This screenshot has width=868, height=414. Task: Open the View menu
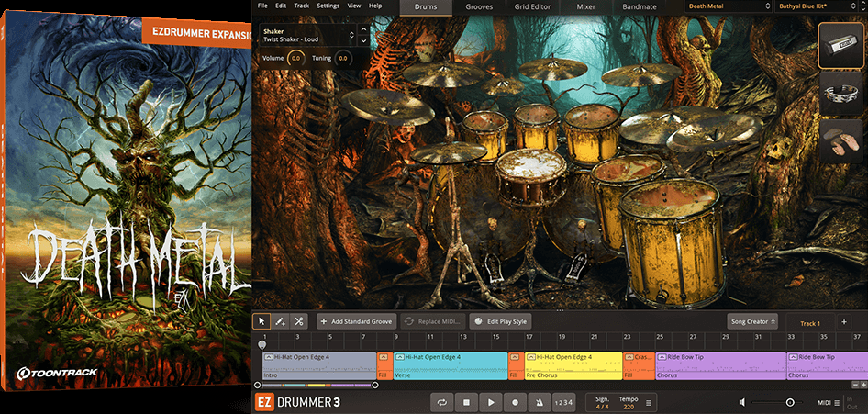(354, 6)
